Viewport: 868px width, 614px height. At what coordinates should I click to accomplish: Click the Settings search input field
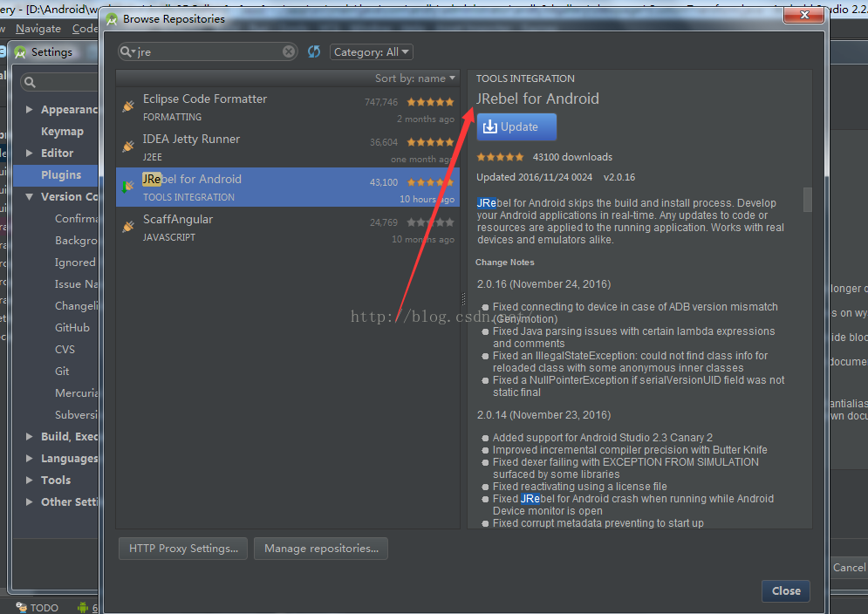[59, 83]
